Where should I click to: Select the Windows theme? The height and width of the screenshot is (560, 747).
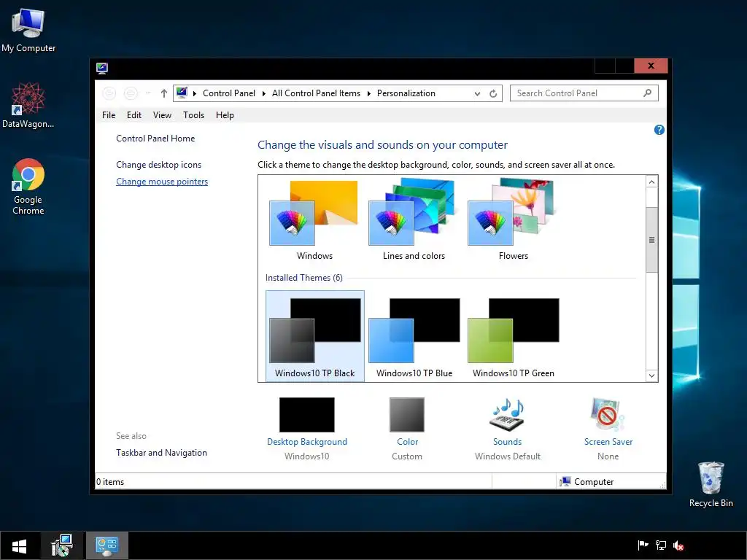(314, 220)
